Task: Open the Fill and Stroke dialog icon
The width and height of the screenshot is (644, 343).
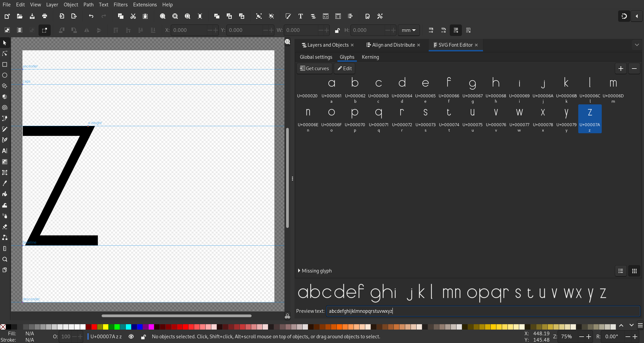Action: (288, 16)
